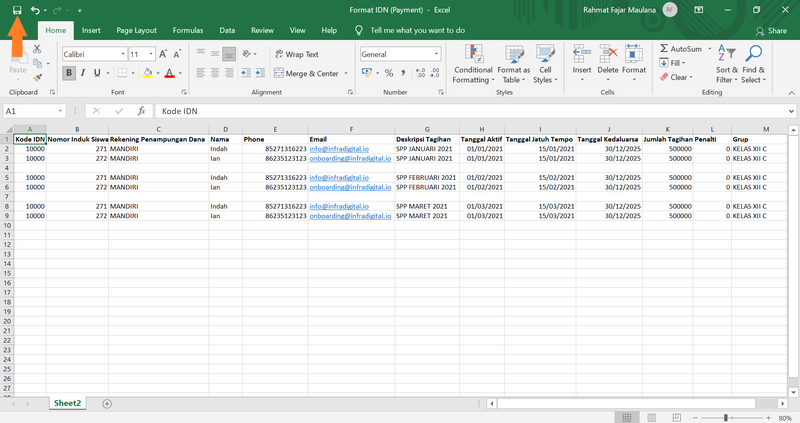Increase decimal places
Viewport: 800px width, 423px height.
(x=420, y=73)
